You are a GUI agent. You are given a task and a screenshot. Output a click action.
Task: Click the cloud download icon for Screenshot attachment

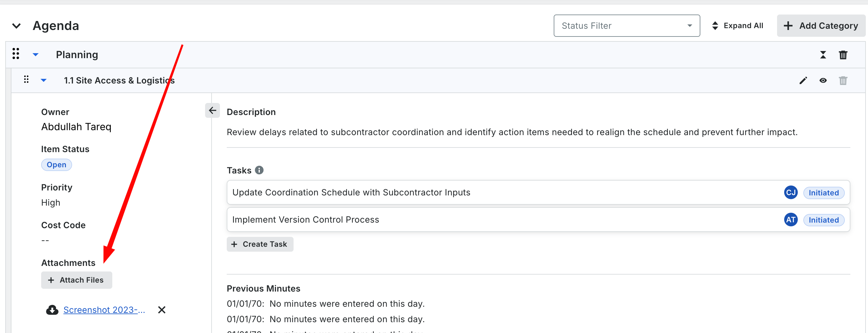tap(52, 310)
